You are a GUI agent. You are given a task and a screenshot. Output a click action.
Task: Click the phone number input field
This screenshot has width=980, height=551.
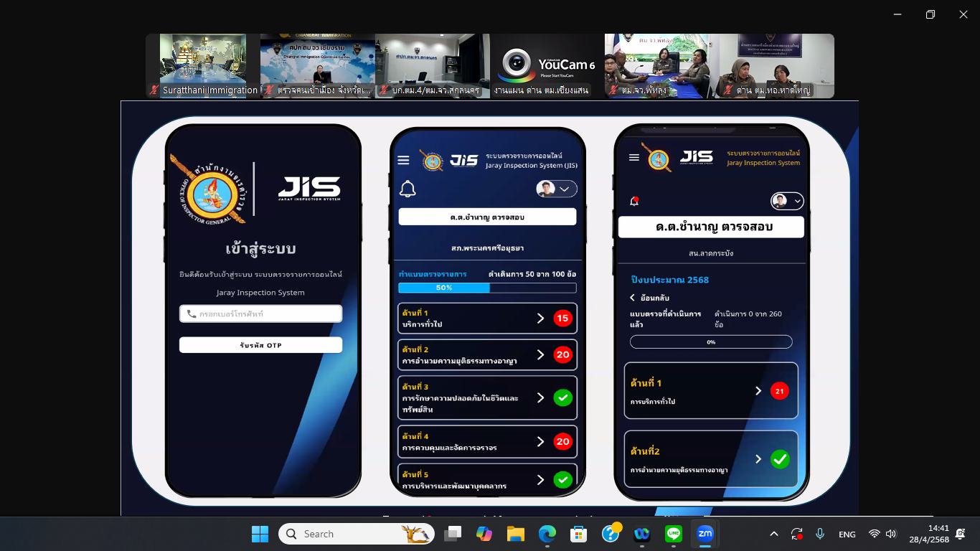[x=260, y=314]
